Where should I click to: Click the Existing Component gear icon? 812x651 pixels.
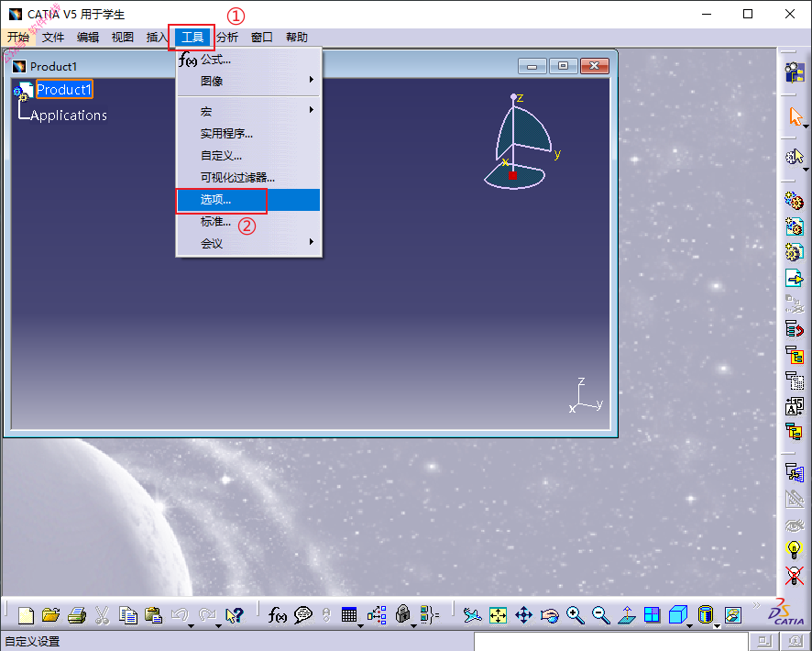pyautogui.click(x=794, y=201)
